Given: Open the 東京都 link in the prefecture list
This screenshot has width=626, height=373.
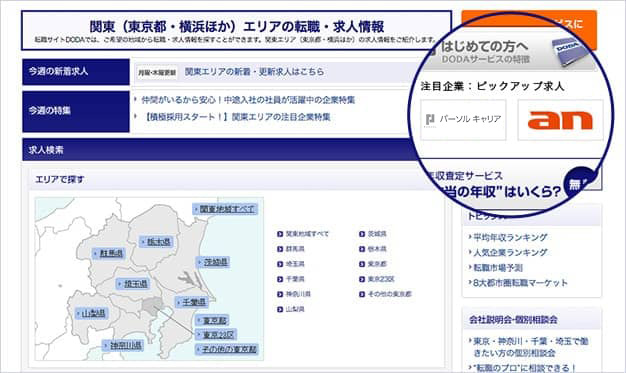Looking at the screenshot, I should (377, 264).
